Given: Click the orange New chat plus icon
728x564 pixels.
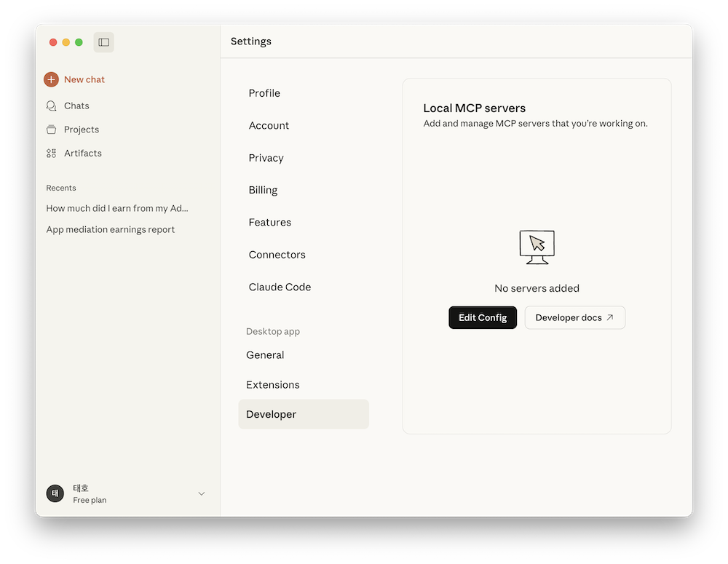Looking at the screenshot, I should click(x=51, y=79).
